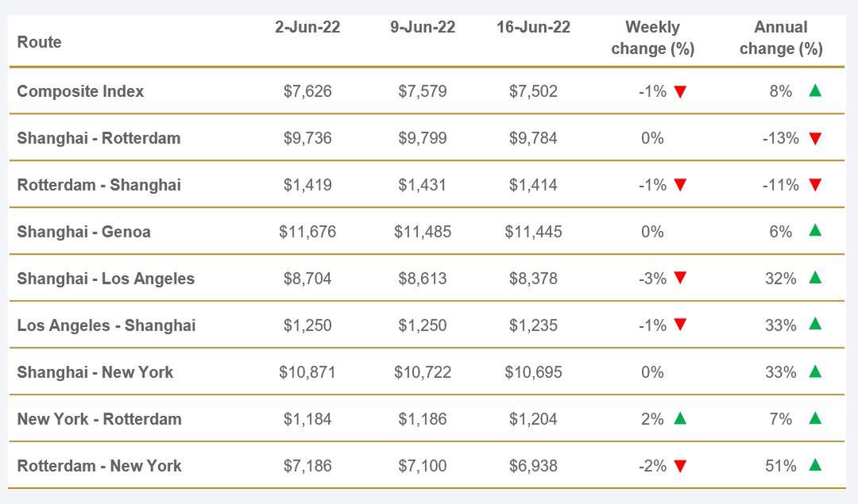This screenshot has height=504, width=858.
Task: Click the 2-Jun-22 column header
Action: pyautogui.click(x=307, y=27)
